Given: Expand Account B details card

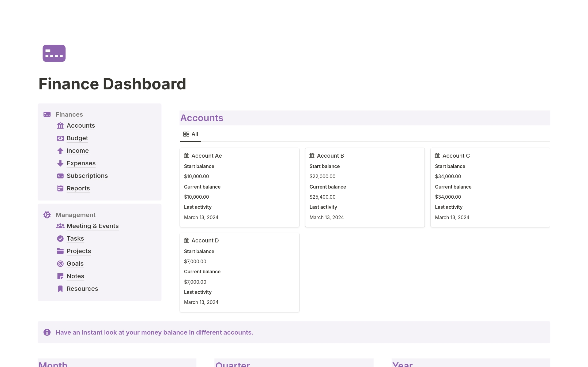Looking at the screenshot, I should point(331,155).
